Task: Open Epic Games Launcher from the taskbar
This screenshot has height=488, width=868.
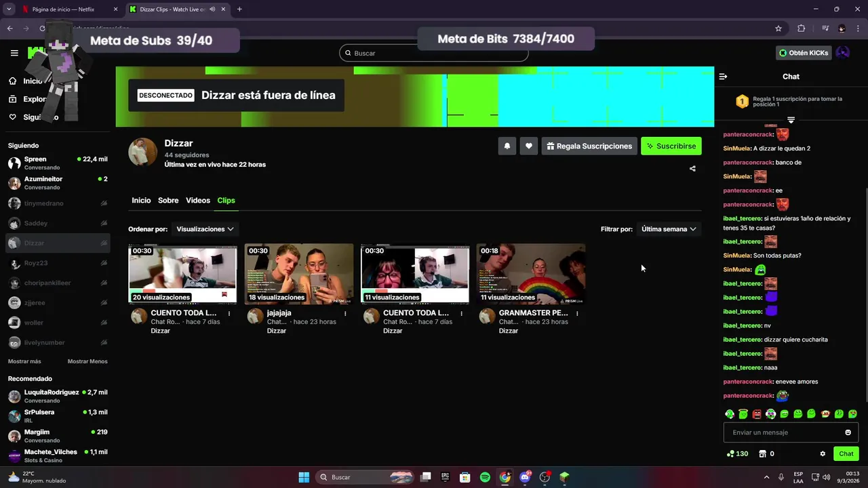Action: pyautogui.click(x=446, y=477)
